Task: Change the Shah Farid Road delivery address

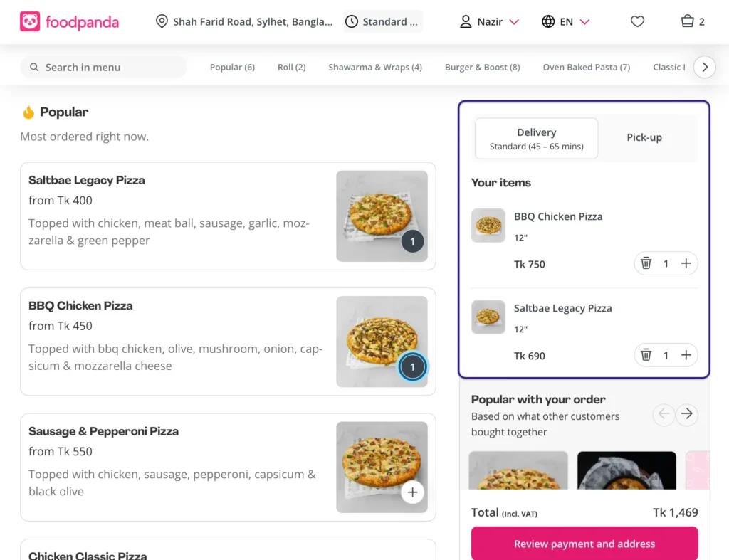Action: click(244, 21)
